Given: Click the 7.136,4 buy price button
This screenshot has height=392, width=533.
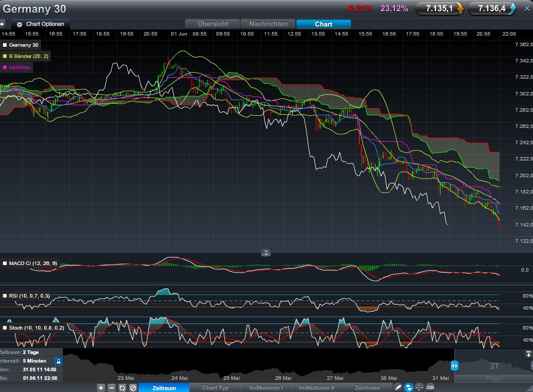Looking at the screenshot, I should (x=492, y=9).
